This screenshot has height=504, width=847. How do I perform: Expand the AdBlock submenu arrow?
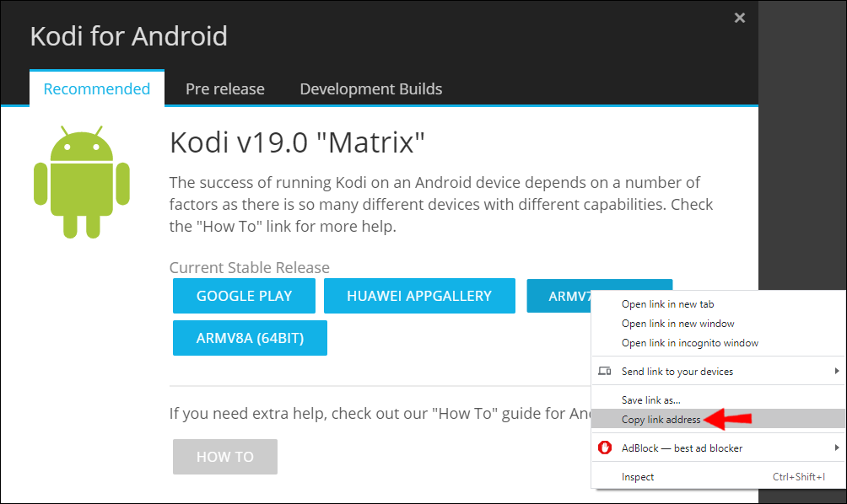pos(837,448)
